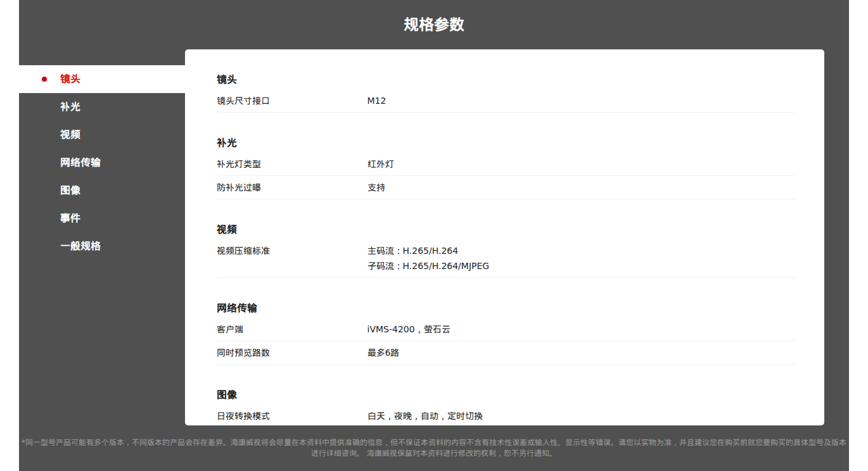The width and height of the screenshot is (868, 471).
Task: Click the 网络传输 heading in the panel
Action: 237,308
